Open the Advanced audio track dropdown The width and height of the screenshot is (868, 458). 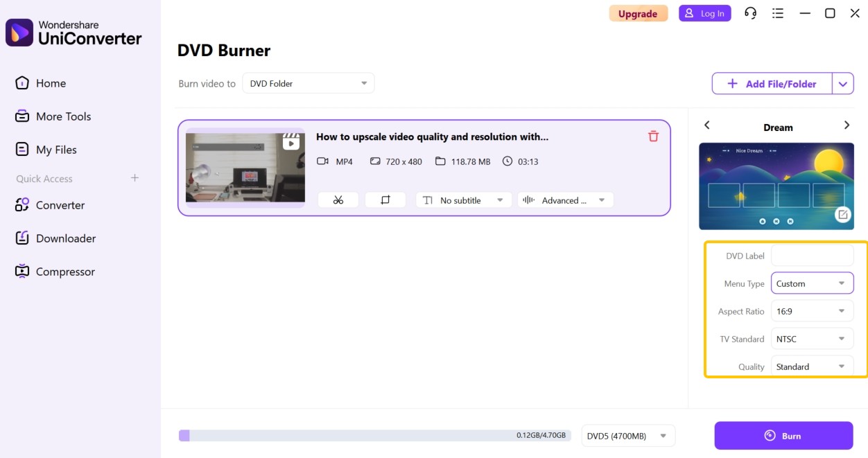coord(566,200)
